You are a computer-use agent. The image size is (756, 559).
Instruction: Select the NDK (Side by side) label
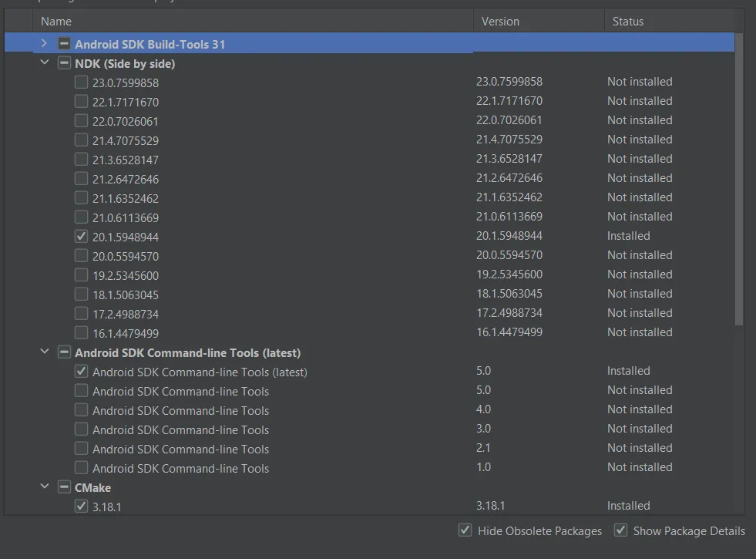125,64
